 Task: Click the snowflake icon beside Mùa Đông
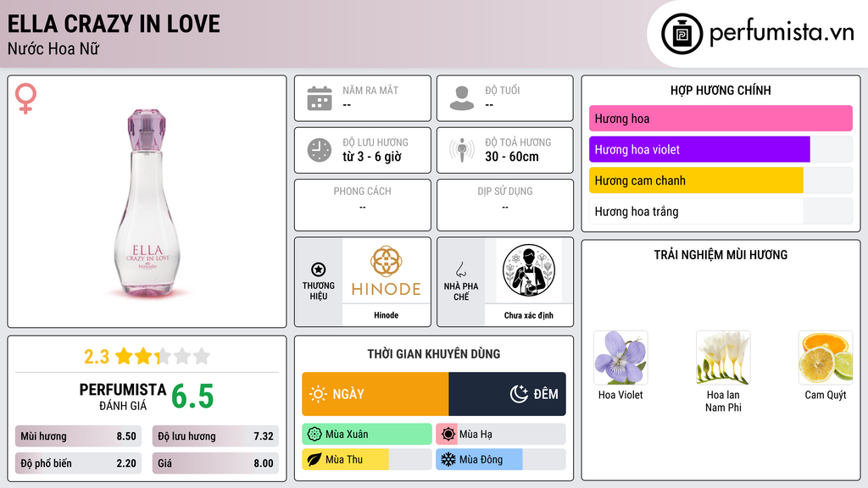coord(448,459)
